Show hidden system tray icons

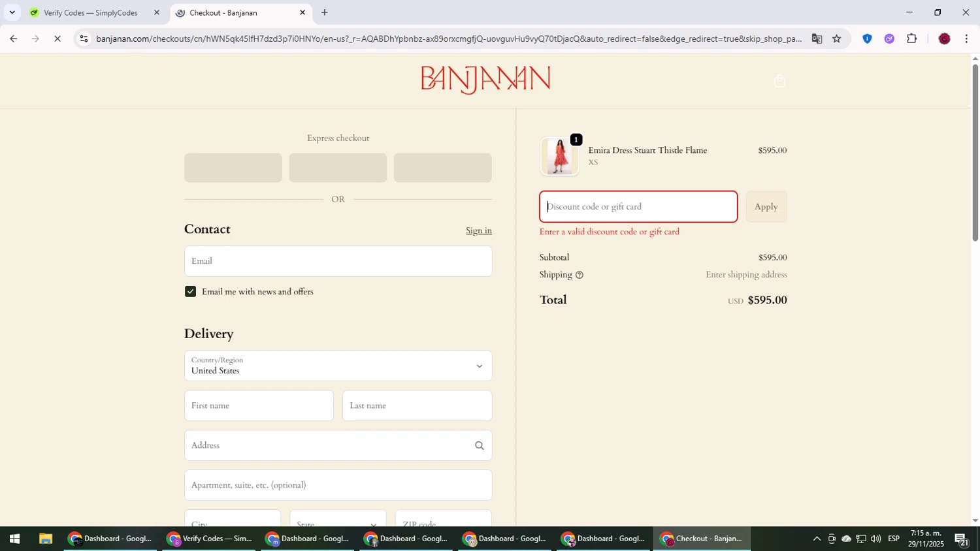tap(817, 539)
